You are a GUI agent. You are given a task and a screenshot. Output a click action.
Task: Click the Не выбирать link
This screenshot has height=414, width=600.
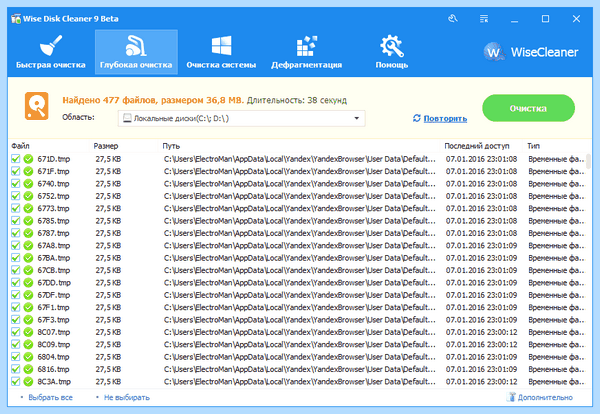(x=127, y=398)
